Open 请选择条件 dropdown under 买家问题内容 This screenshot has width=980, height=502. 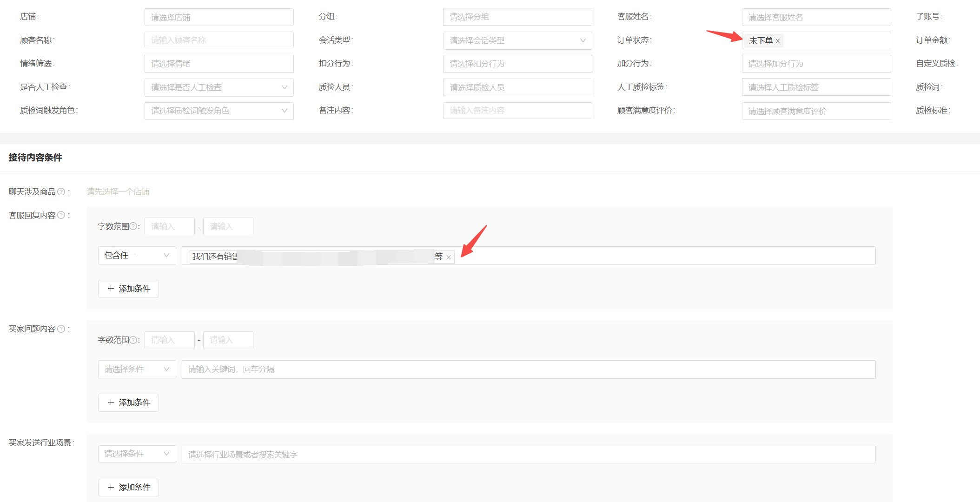coord(137,369)
